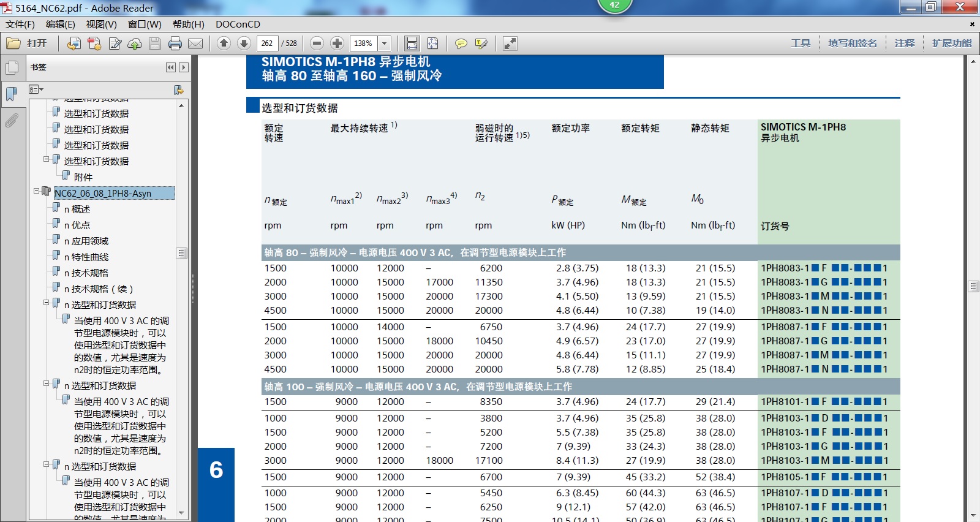980x522 pixels.
Task: Click the bookmarks list scroll down arrow
Action: point(181,513)
